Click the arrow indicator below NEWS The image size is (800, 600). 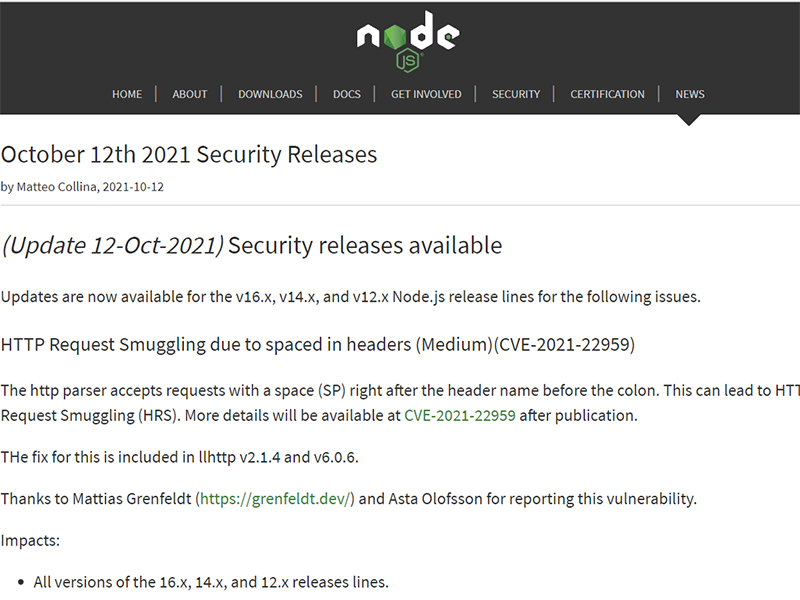(x=689, y=120)
